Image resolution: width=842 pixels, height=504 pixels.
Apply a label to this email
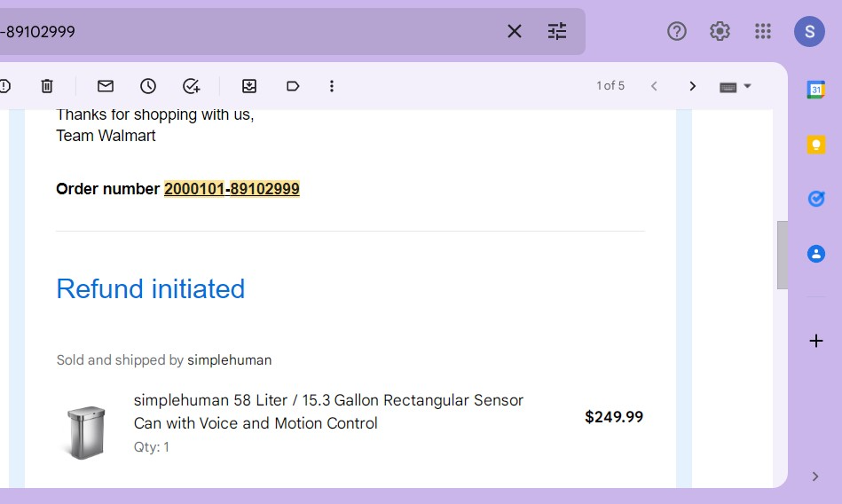point(293,86)
